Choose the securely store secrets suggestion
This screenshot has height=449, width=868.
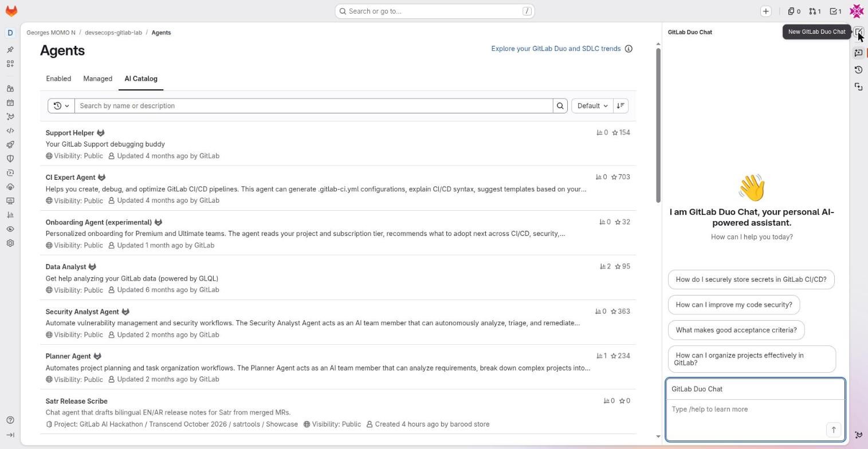coord(751,279)
